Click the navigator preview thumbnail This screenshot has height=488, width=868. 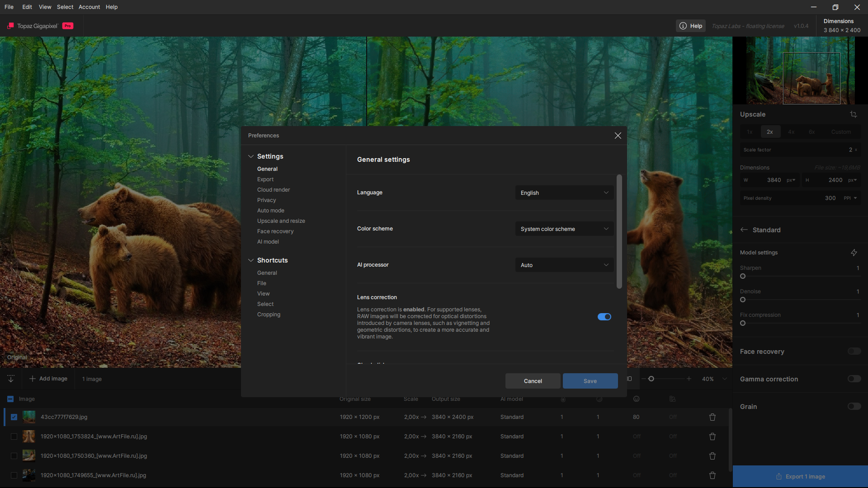(800, 71)
